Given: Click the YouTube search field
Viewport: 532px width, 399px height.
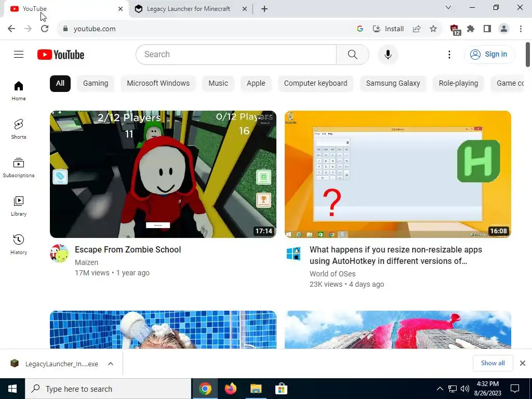Looking at the screenshot, I should pyautogui.click(x=236, y=54).
